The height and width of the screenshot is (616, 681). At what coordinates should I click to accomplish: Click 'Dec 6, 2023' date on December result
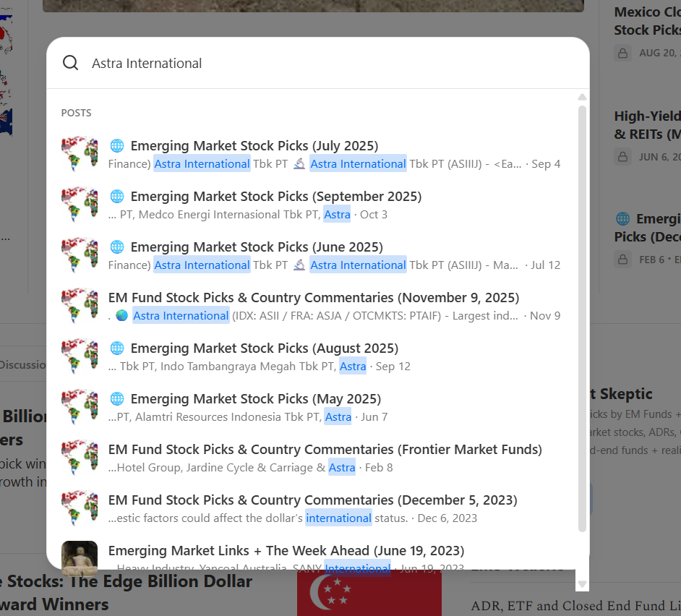(x=447, y=518)
